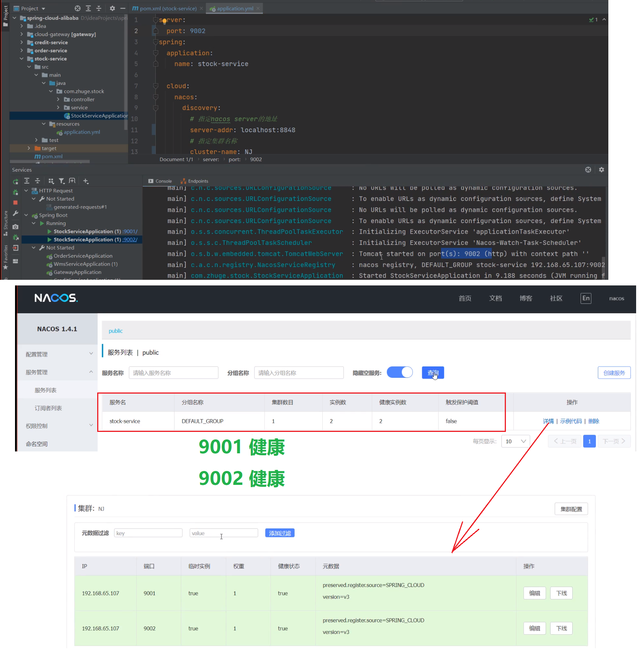Open 首页 in Nacos top navigation
Viewport: 644px width, 658px height.
[x=465, y=298]
